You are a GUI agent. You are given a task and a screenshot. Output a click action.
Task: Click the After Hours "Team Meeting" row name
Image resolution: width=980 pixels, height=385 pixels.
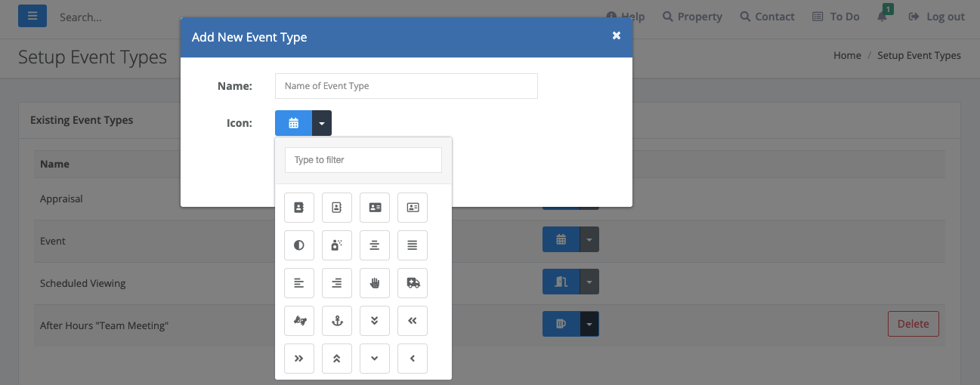tap(104, 325)
